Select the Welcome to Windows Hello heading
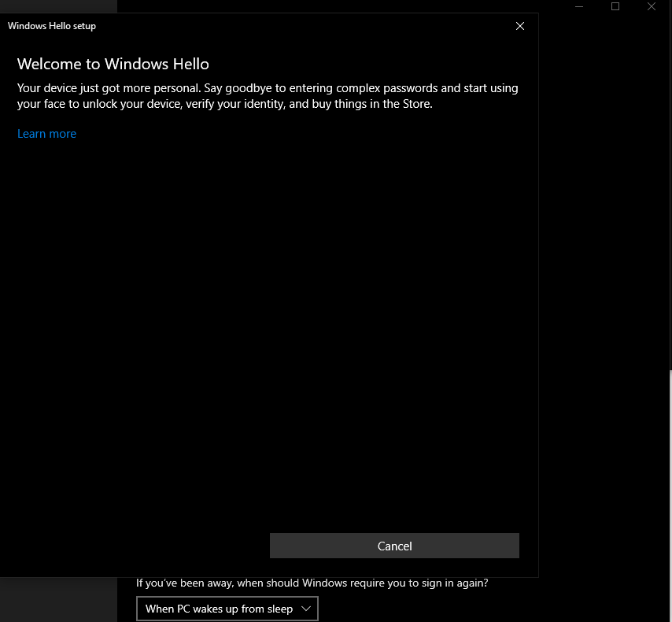The width and height of the screenshot is (672, 622). 113,64
